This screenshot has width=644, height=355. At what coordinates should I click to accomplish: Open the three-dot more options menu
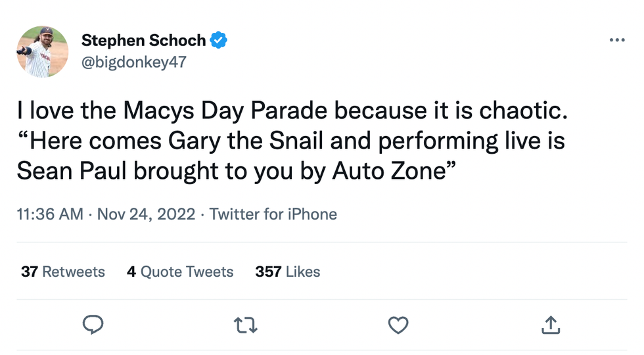(616, 41)
